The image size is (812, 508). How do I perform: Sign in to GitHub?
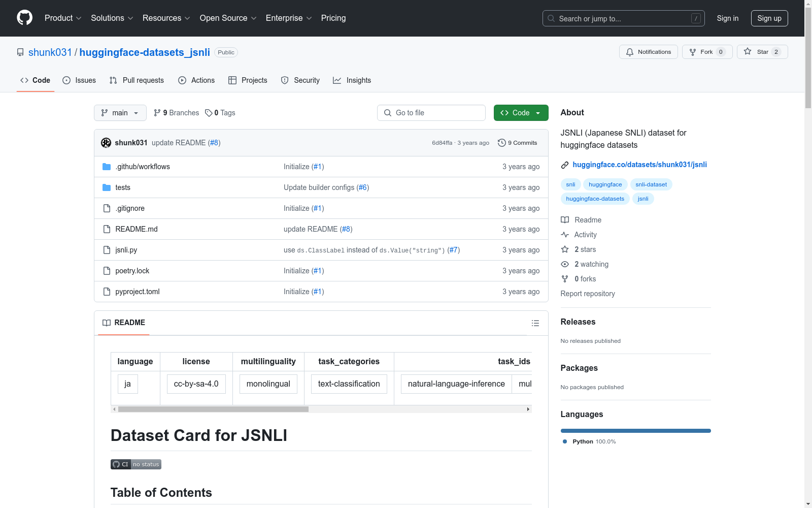[x=727, y=18]
